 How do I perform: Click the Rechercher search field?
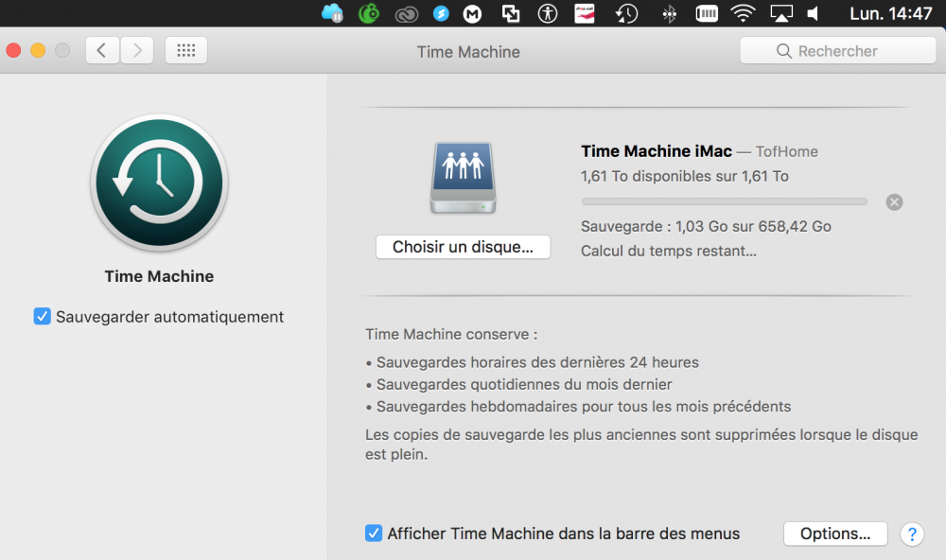837,51
